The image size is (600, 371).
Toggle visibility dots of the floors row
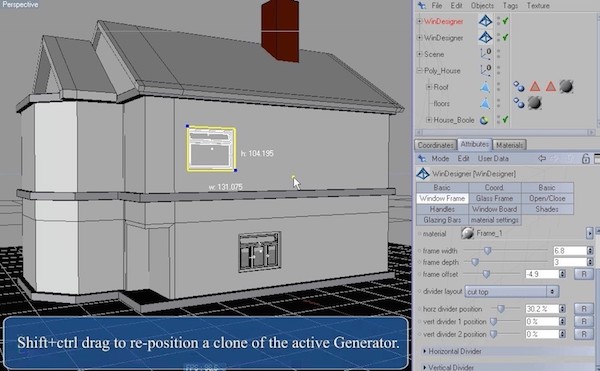[x=498, y=103]
